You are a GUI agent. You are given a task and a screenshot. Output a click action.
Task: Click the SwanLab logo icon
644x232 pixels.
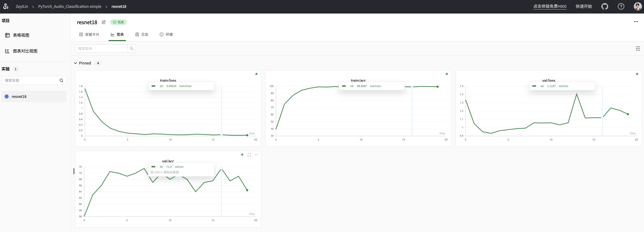coord(6,6)
